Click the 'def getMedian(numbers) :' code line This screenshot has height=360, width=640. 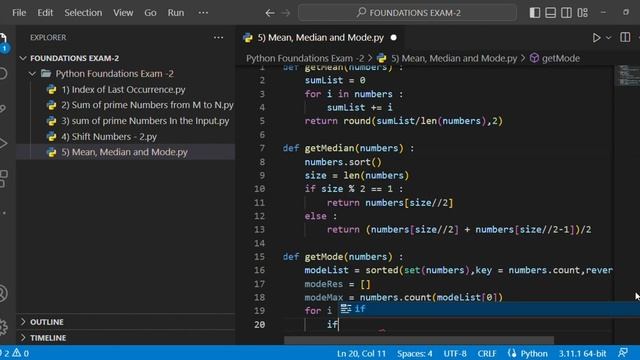[x=348, y=148]
